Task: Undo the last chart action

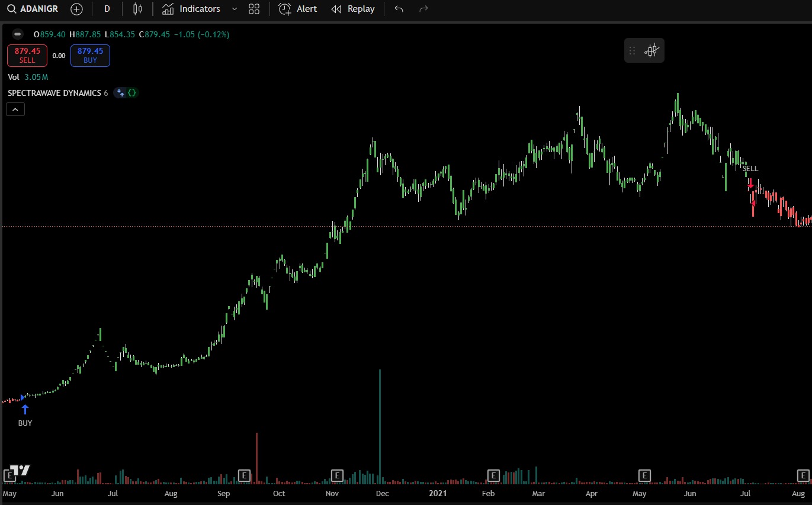Action: click(399, 9)
